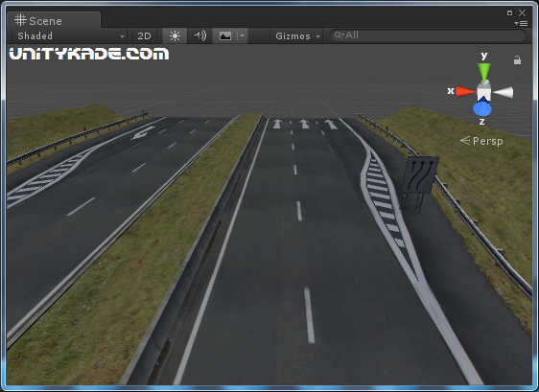This screenshot has width=539, height=392.
Task: Expand the Gizmos dropdown menu
Action: click(x=297, y=35)
